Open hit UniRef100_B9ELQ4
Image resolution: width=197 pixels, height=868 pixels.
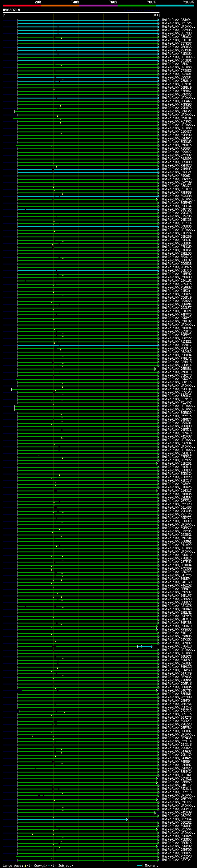pyautogui.click(x=177, y=389)
